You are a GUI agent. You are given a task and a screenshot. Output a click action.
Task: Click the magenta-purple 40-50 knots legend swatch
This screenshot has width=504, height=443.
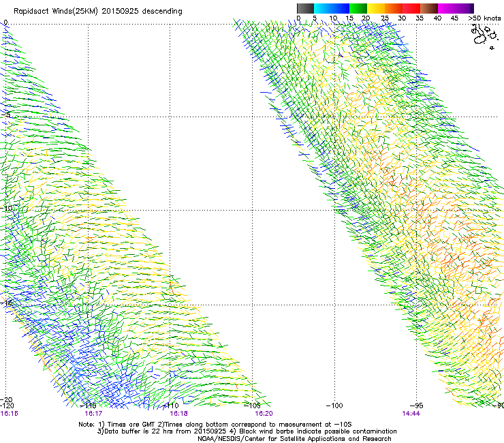456,8
